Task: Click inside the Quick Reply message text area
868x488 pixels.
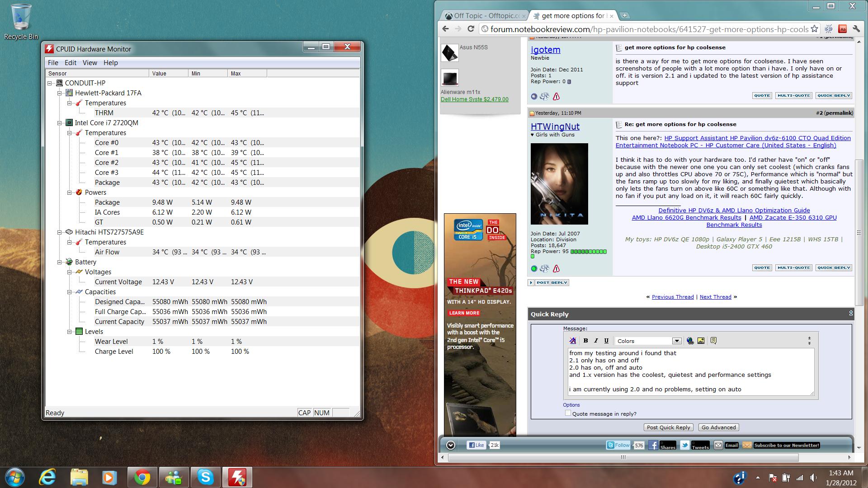Action: pos(691,371)
